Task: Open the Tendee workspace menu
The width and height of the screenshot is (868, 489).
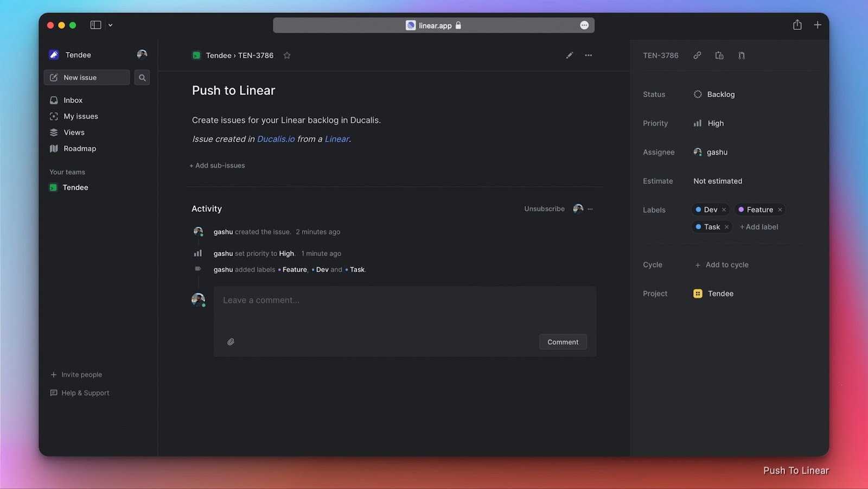Action: (78, 55)
